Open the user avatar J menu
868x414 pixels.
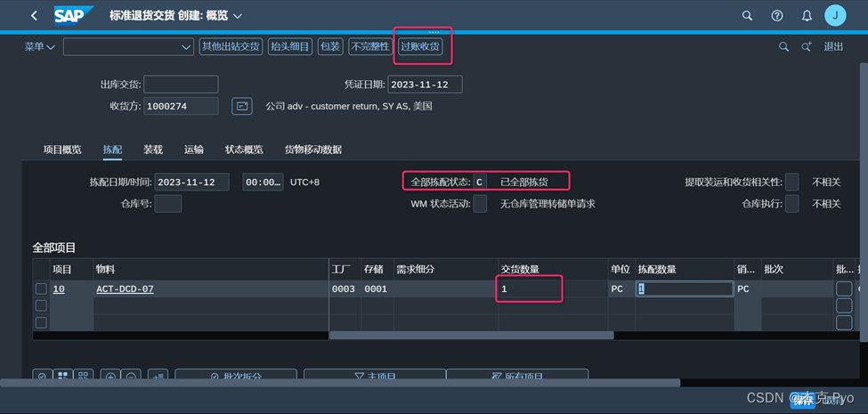835,15
